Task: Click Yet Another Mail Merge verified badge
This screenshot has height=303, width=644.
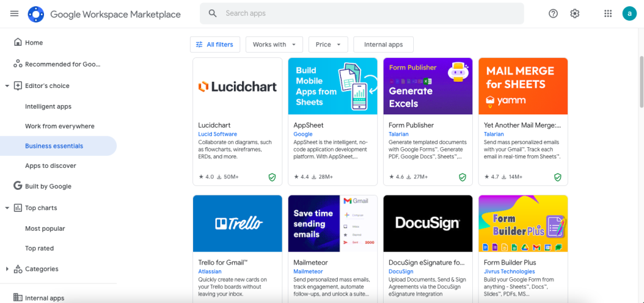Action: 558,177
